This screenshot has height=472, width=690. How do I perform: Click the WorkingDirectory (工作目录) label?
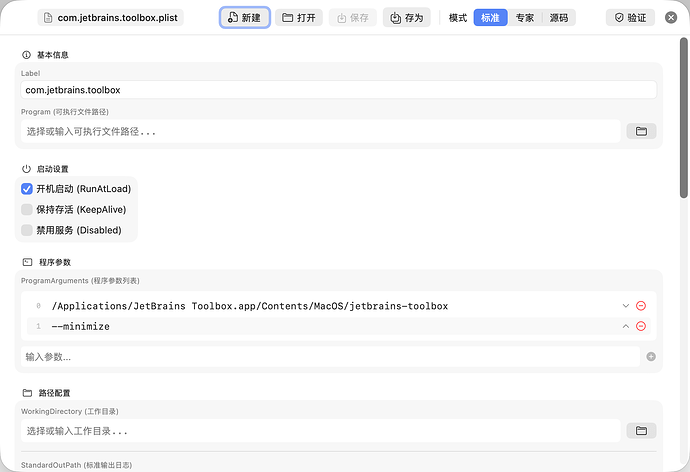pos(70,411)
